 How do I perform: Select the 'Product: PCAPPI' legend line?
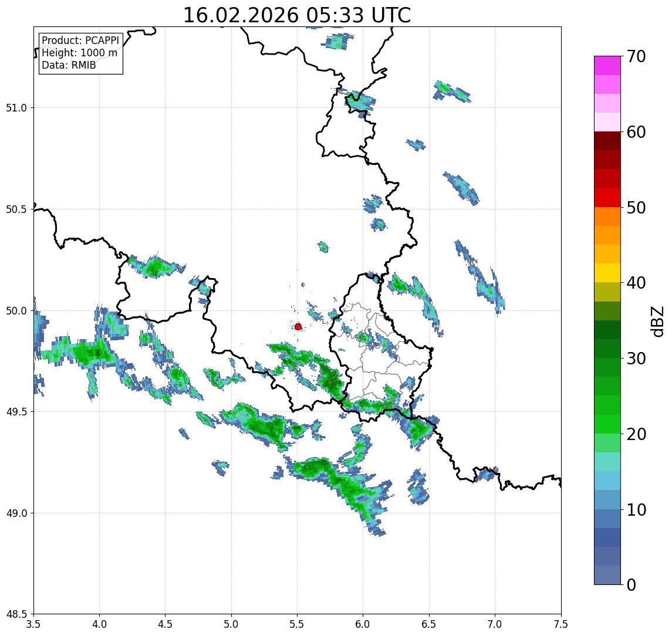[80, 40]
